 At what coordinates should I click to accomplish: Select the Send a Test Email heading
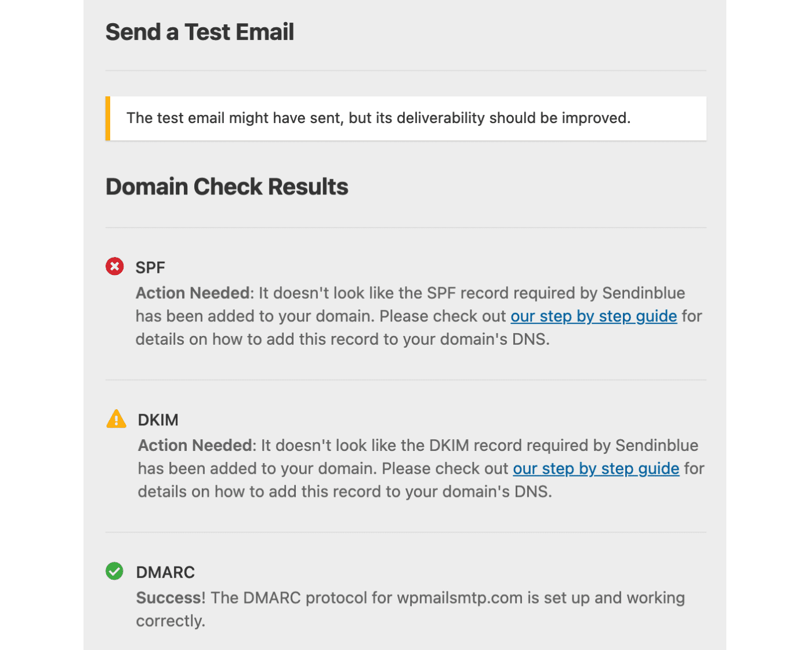coord(200,32)
